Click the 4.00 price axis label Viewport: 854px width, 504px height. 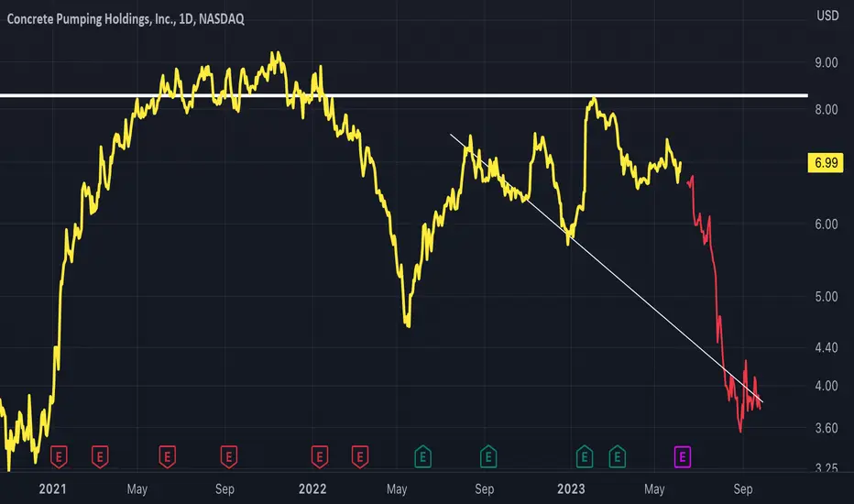coord(827,386)
